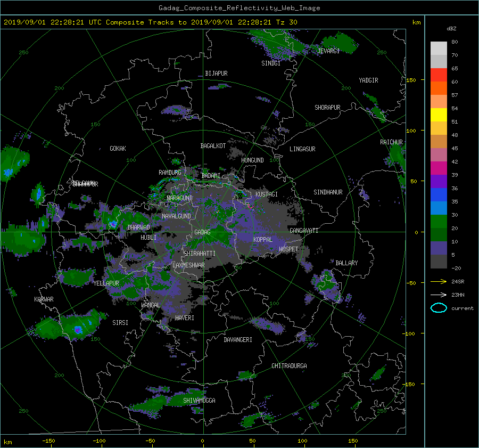
Task: Click the red 65 dBZ legend swatch
Action: [439, 75]
